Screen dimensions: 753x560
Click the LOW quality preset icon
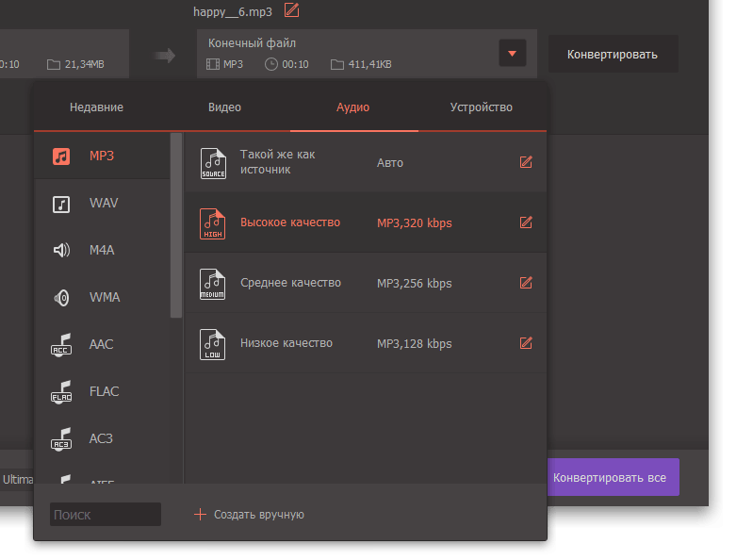[x=213, y=344]
